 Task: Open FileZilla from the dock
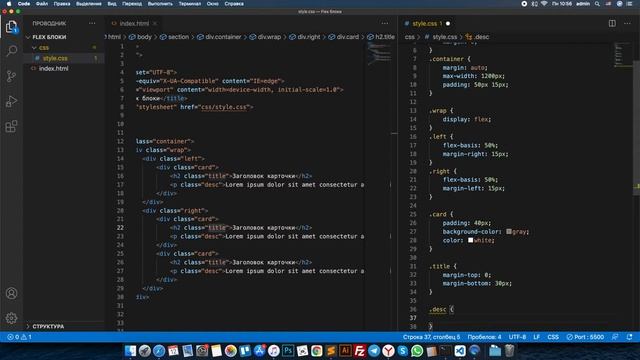tap(360, 351)
